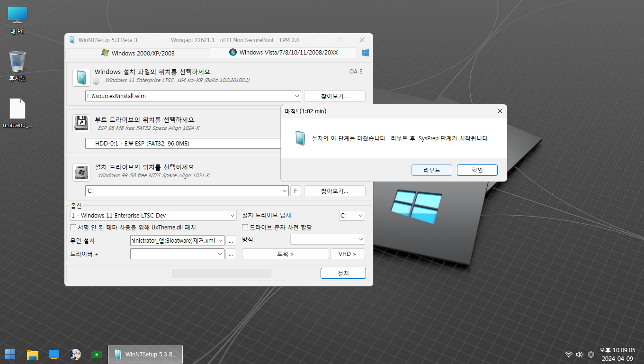Click the ESP 95 MB free FAT32 text
The image size is (644, 364).
pos(149,128)
